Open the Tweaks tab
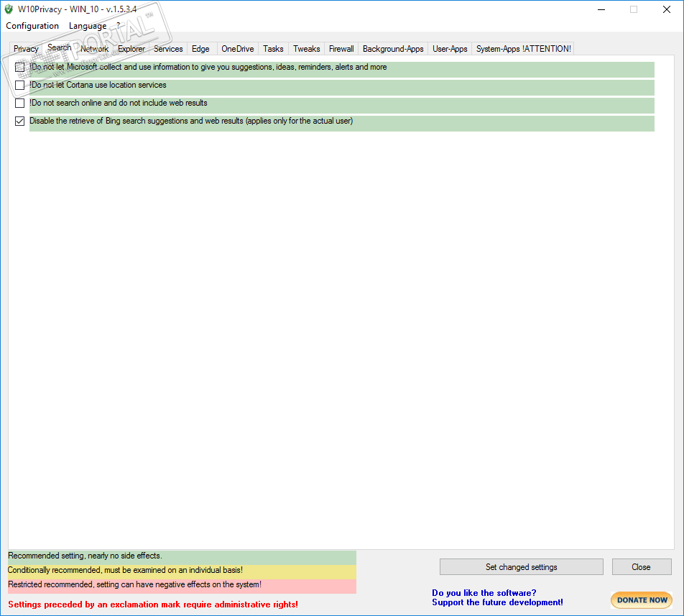684x616 pixels. coord(306,49)
